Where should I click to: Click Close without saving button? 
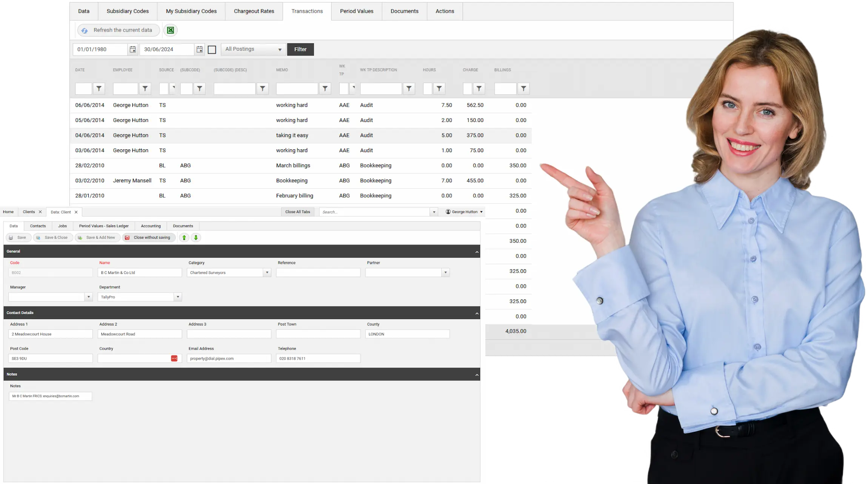coord(149,238)
